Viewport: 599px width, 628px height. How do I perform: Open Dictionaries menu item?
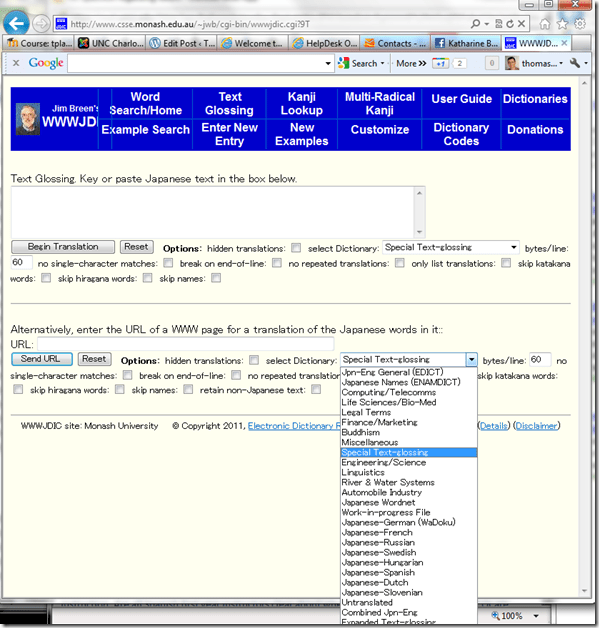535,99
